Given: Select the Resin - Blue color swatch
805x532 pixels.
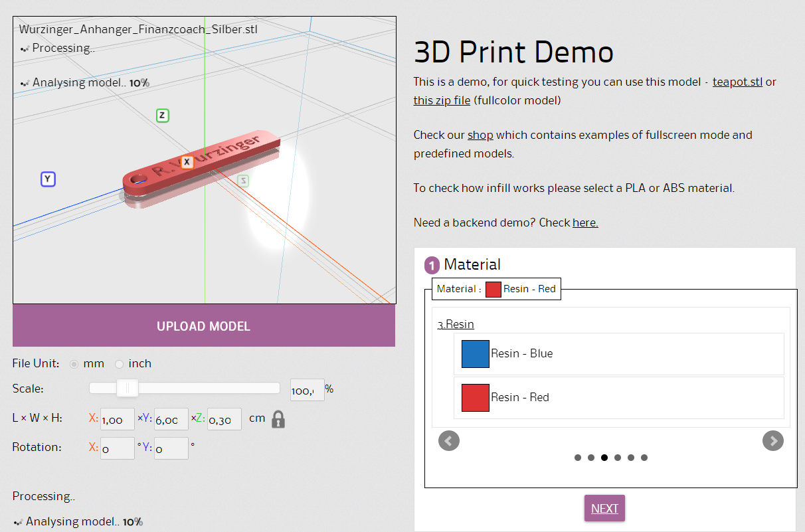Looking at the screenshot, I should tap(476, 354).
